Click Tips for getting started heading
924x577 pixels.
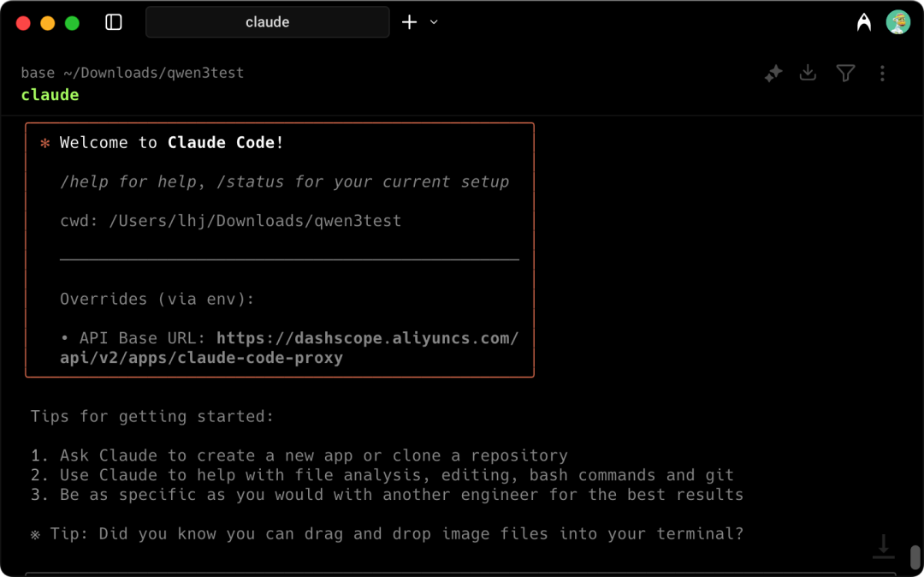click(152, 417)
